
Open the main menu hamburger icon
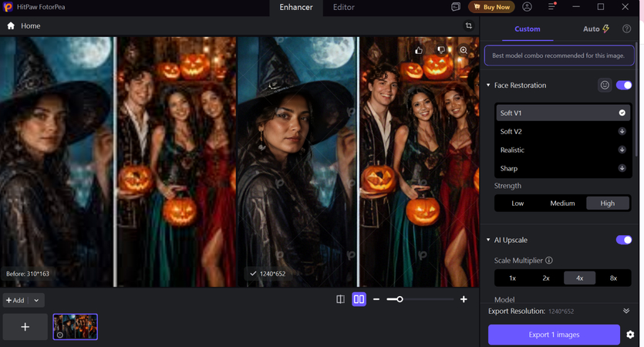pos(552,7)
